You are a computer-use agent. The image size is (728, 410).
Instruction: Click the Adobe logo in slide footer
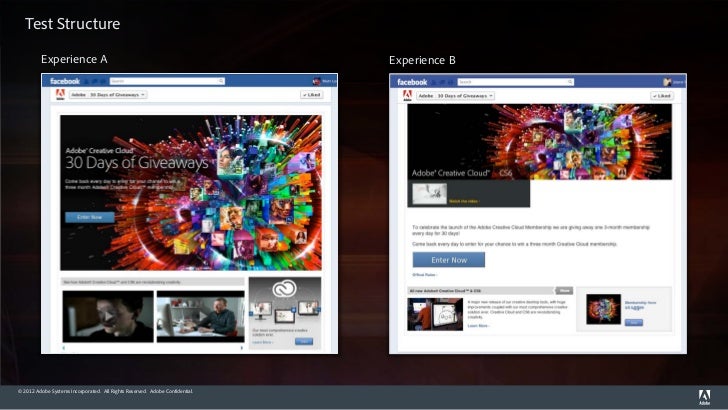coord(704,397)
